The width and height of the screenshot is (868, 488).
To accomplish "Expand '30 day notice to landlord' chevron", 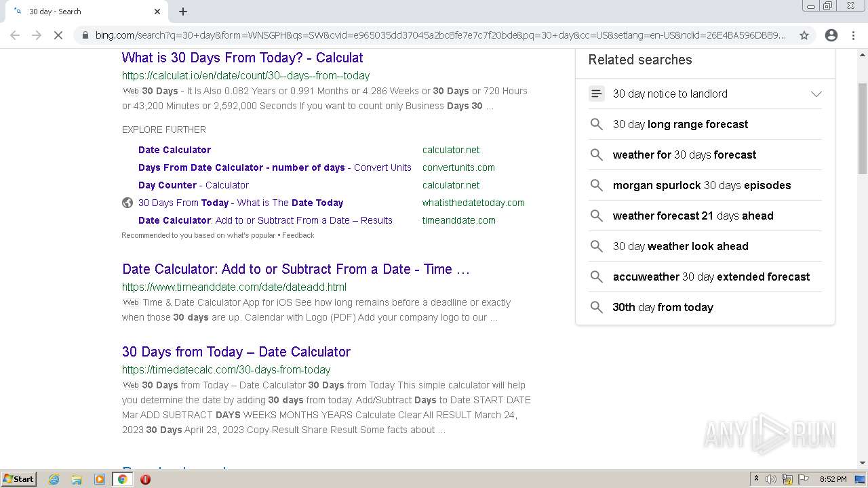I will pyautogui.click(x=816, y=94).
